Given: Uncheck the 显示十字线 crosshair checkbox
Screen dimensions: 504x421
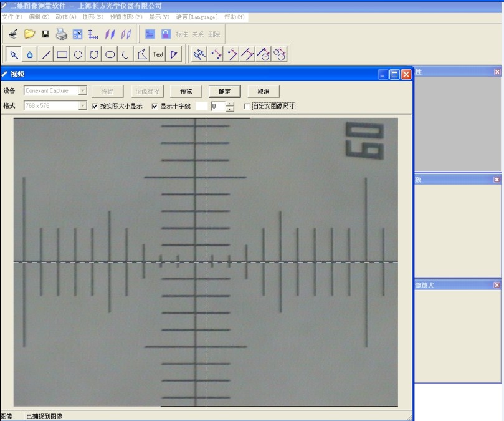Looking at the screenshot, I should click(155, 107).
